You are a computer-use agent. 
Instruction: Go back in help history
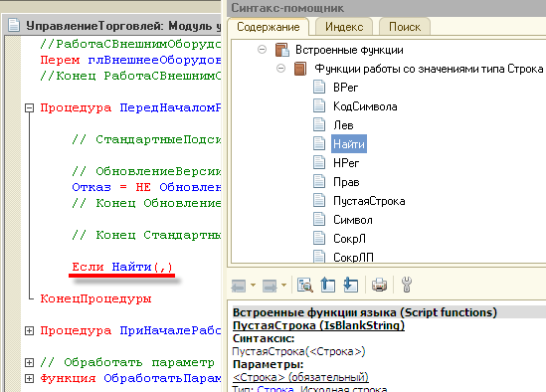pyautogui.click(x=239, y=286)
